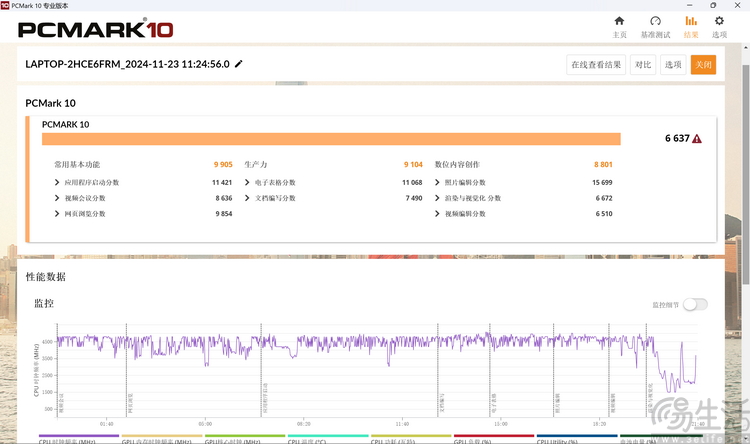Expand 渲染与视觉化分数 row
This screenshot has width=750, height=444.
coord(437,198)
